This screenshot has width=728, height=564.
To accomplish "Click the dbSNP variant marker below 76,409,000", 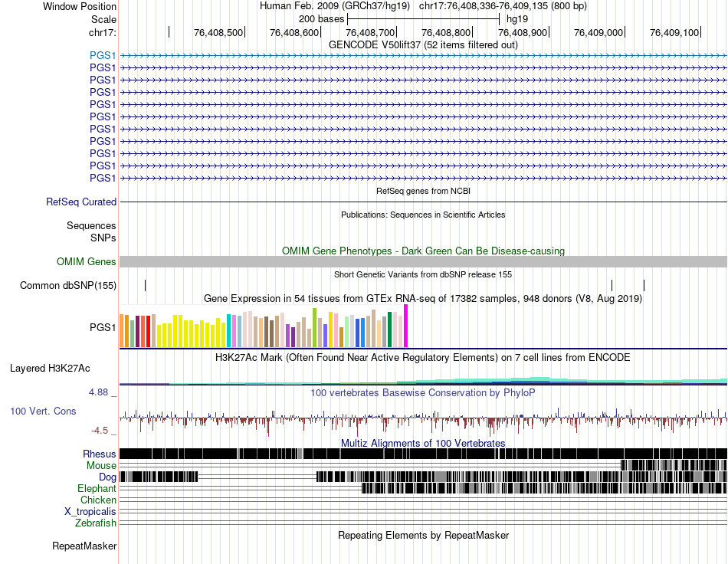I will pyautogui.click(x=612, y=286).
